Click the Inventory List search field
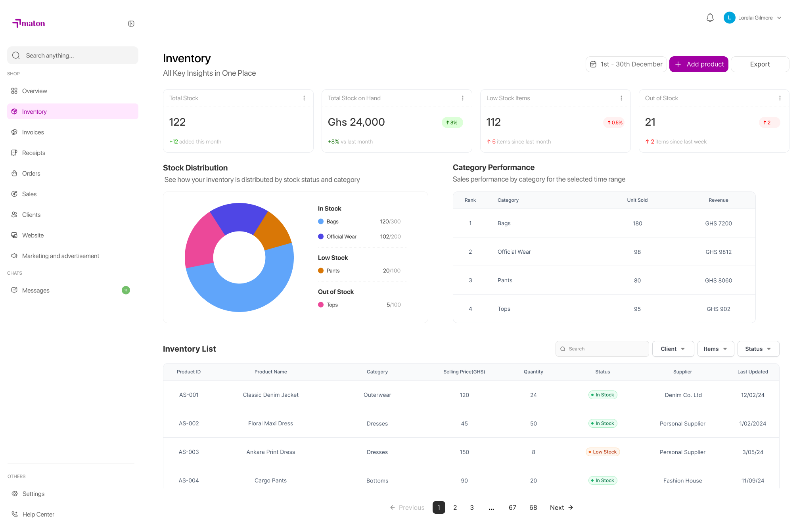Screen dimensions: 799x532 click(x=602, y=349)
